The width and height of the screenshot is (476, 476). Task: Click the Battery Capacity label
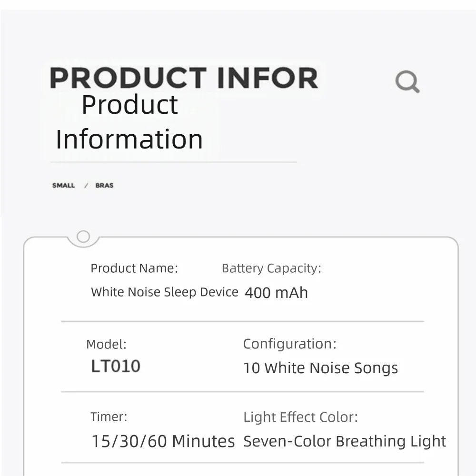(x=271, y=268)
